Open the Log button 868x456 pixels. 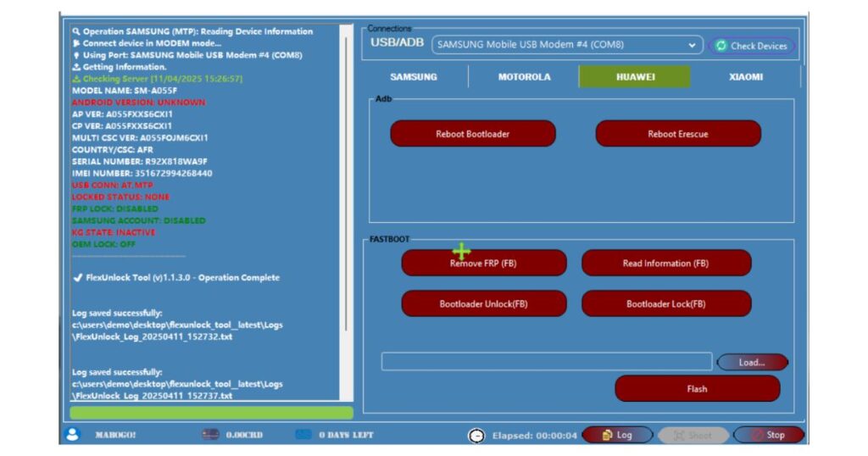617,435
